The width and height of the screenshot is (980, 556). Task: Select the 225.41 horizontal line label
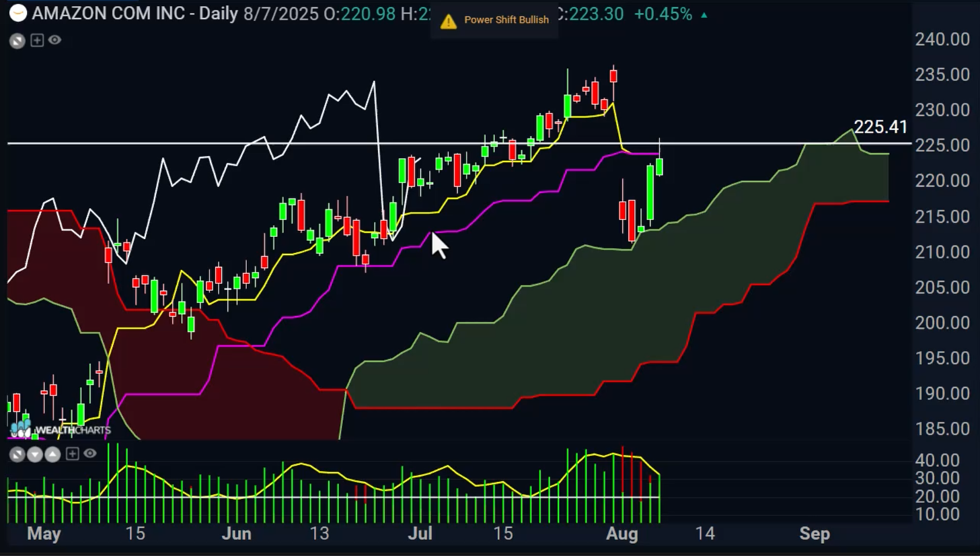(x=880, y=127)
